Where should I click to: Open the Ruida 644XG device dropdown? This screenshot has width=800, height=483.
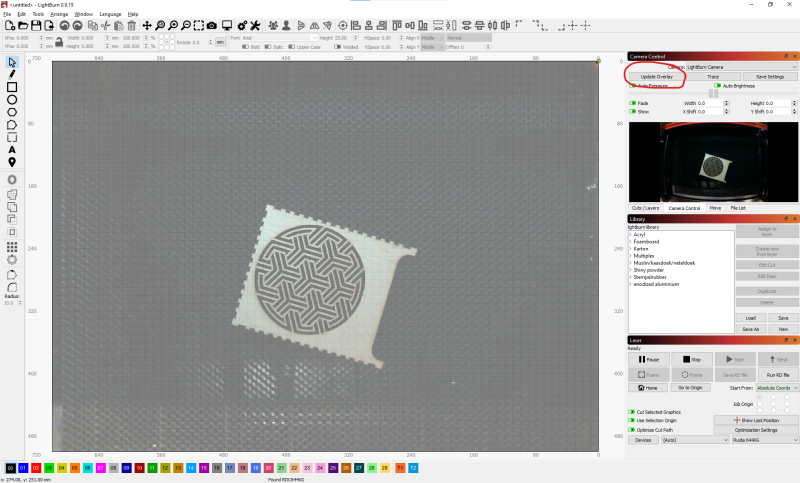pyautogui.click(x=764, y=440)
